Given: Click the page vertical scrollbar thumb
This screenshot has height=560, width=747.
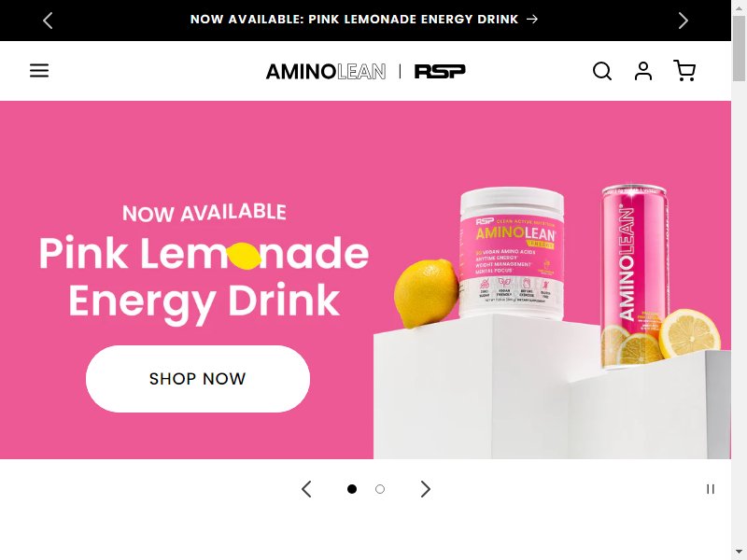Looking at the screenshot, I should [x=739, y=49].
